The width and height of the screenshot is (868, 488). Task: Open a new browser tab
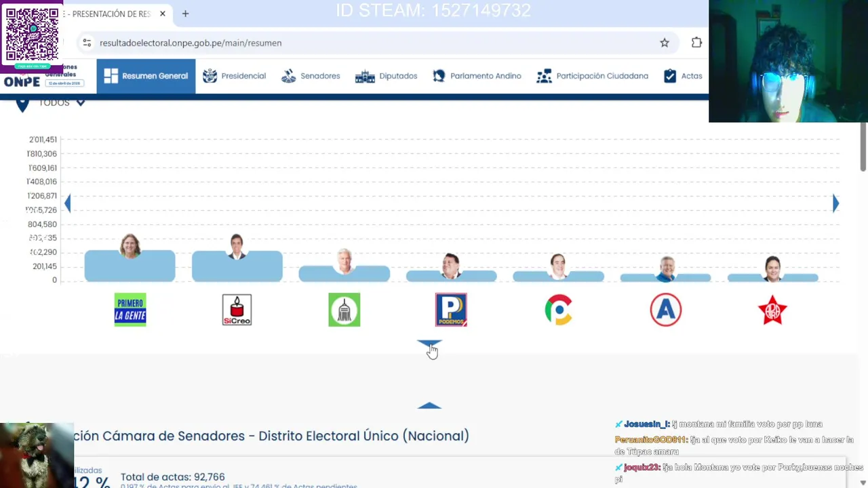185,14
